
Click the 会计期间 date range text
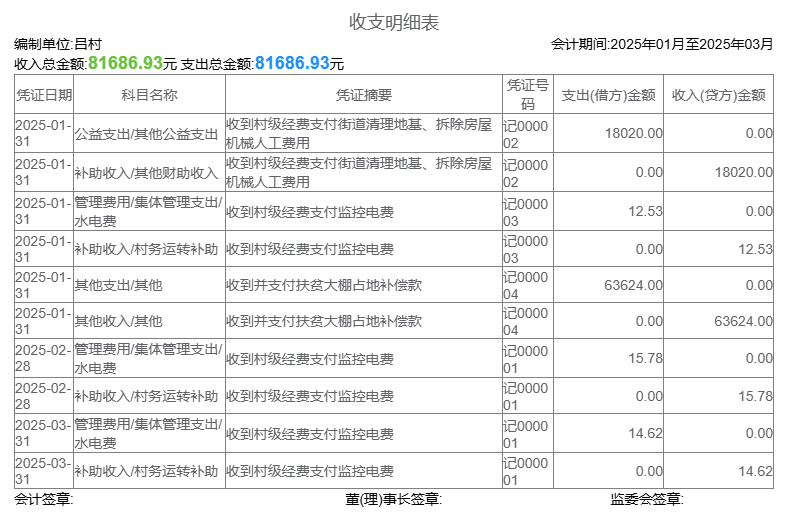click(661, 44)
